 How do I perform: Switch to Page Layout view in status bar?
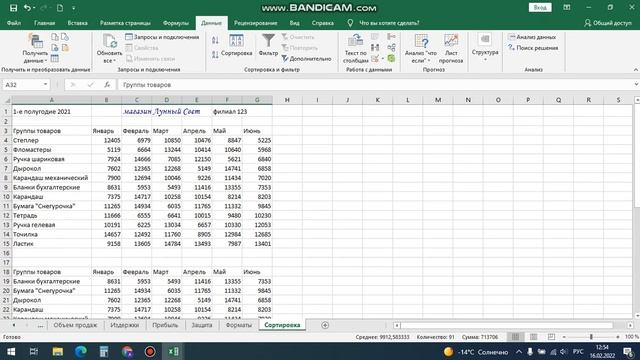(x=533, y=337)
